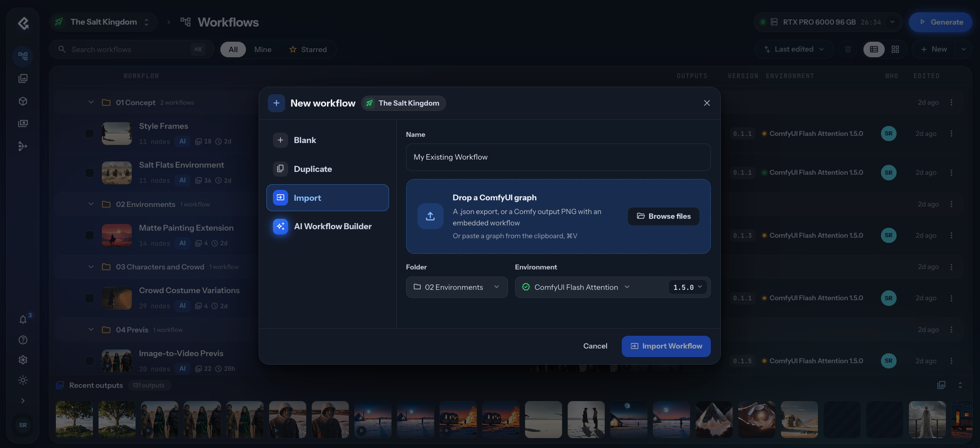Open the workflows icon in the sidebar
980x448 pixels.
23,56
